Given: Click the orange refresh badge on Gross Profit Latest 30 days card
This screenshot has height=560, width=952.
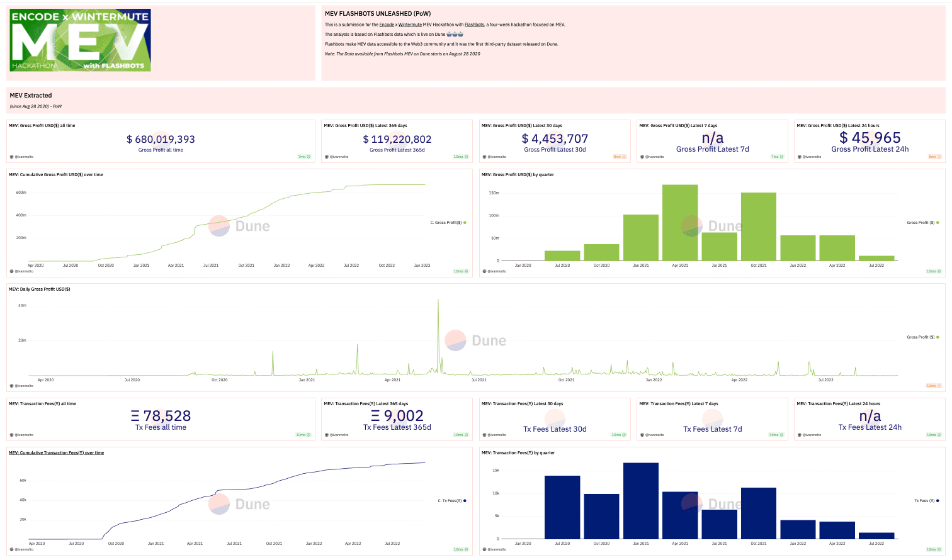Looking at the screenshot, I should click(x=620, y=157).
